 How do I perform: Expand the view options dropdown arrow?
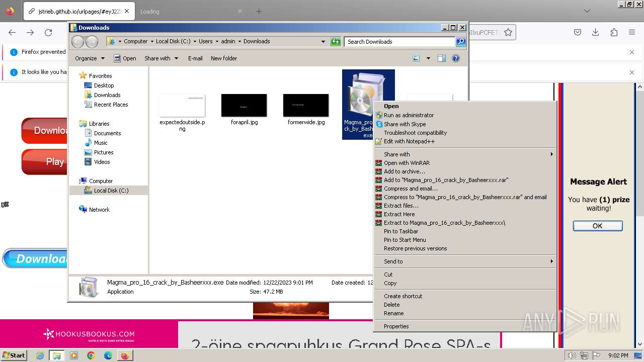coord(428,58)
